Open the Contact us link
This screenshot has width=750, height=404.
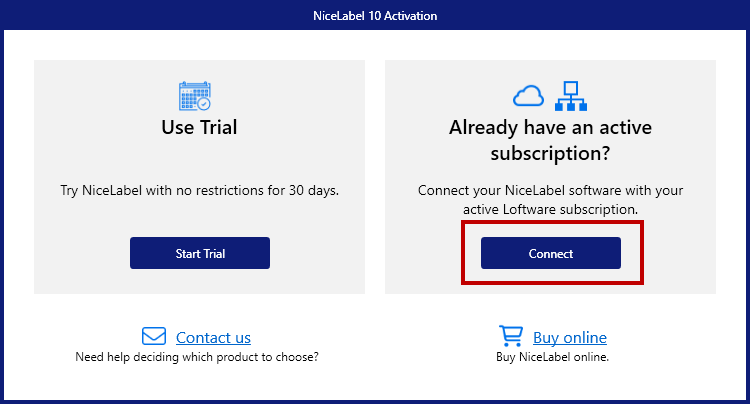(x=213, y=338)
